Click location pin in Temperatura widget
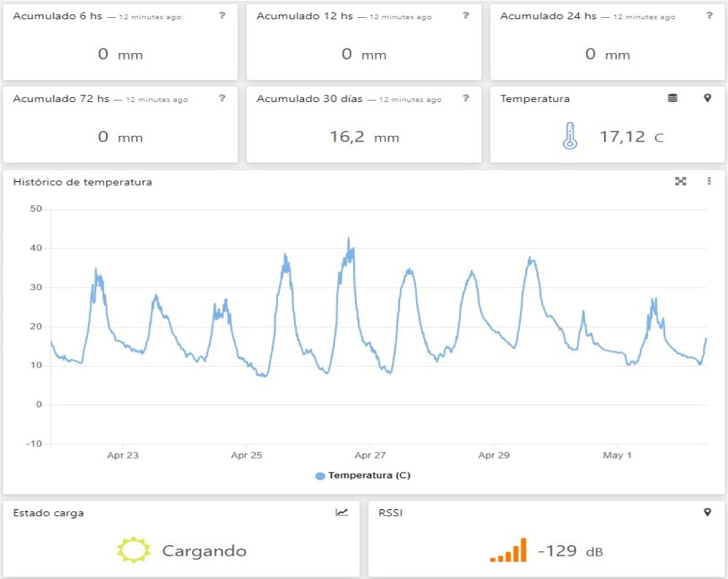Screen dimensions: 728x579 point(707,98)
